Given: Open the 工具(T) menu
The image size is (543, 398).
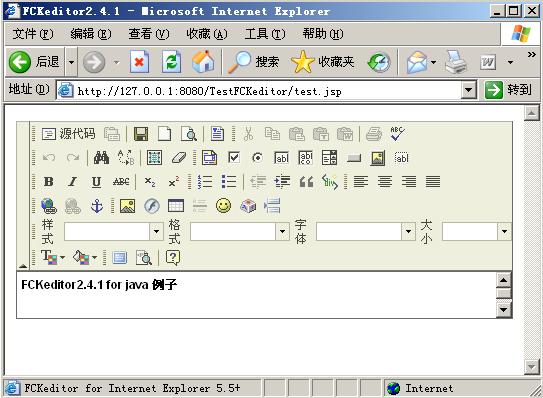Looking at the screenshot, I should point(265,34).
